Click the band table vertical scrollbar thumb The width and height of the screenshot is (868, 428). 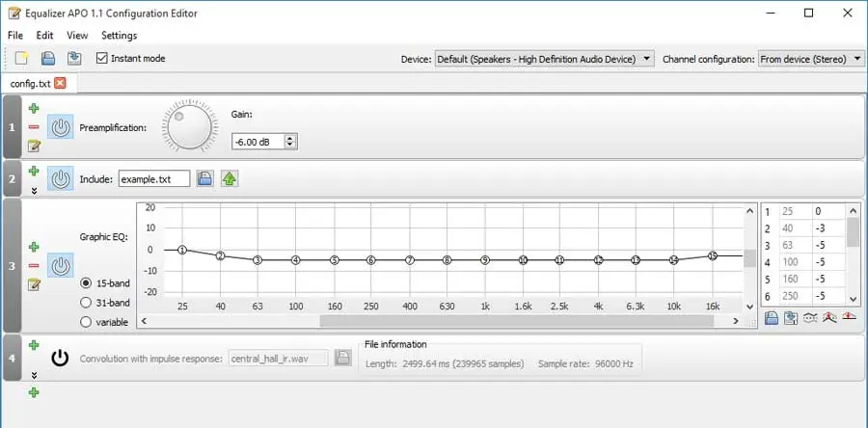coord(854,232)
